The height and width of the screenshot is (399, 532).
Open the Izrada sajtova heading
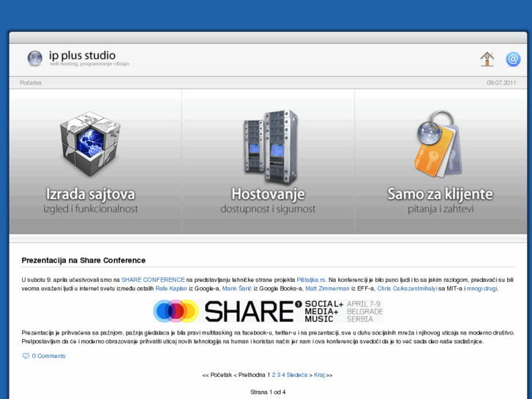tap(91, 194)
